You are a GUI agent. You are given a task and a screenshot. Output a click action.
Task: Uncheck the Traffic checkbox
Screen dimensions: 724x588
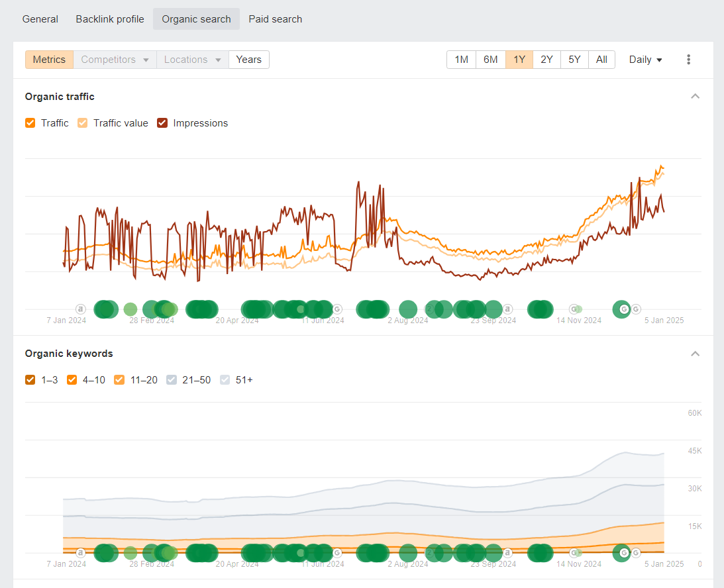tap(30, 122)
